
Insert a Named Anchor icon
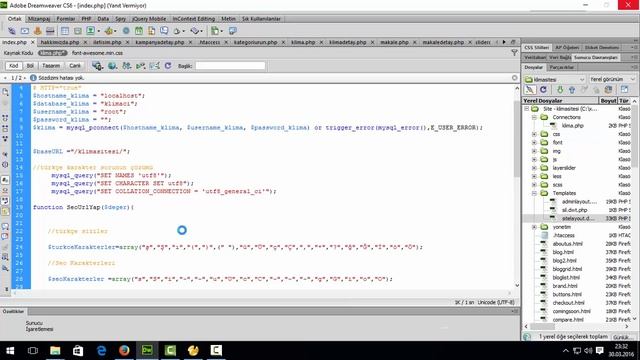[38, 31]
